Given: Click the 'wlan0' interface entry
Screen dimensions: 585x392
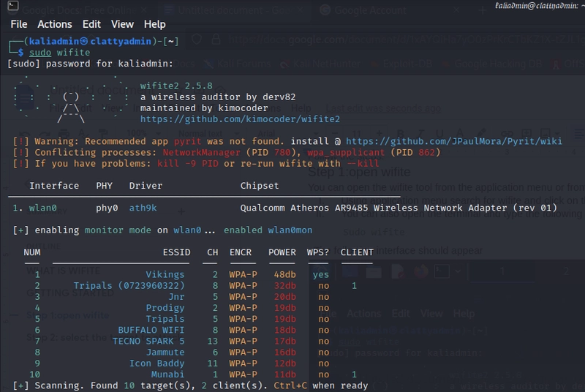Looking at the screenshot, I should pyautogui.click(x=42, y=208).
